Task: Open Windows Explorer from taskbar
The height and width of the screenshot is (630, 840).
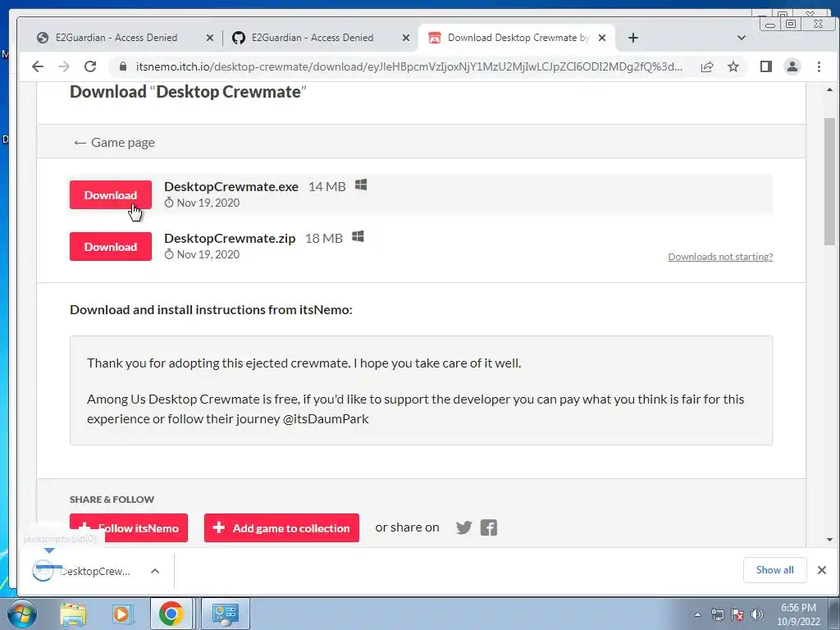Action: pos(73,614)
